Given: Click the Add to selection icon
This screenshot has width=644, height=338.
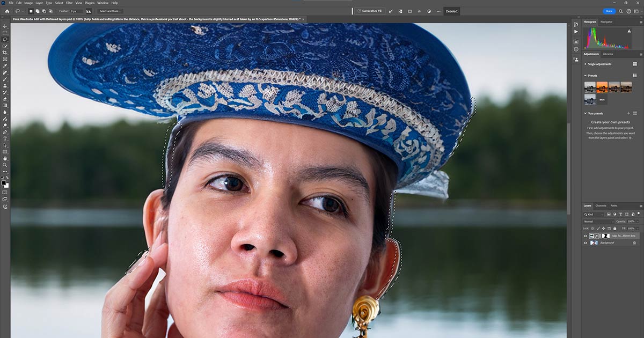Looking at the screenshot, I should click(38, 11).
